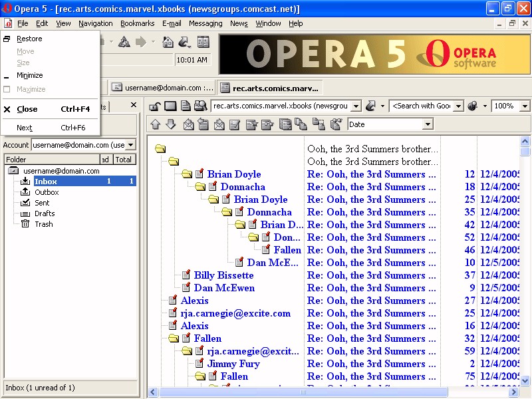Open Jimmy Fury's message
Viewport: 532px width, 399px height.
[x=233, y=363]
